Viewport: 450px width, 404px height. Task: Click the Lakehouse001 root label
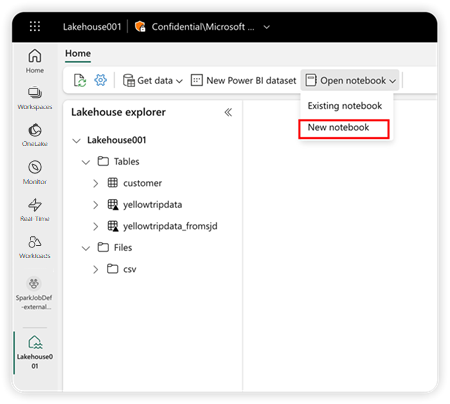tap(117, 140)
